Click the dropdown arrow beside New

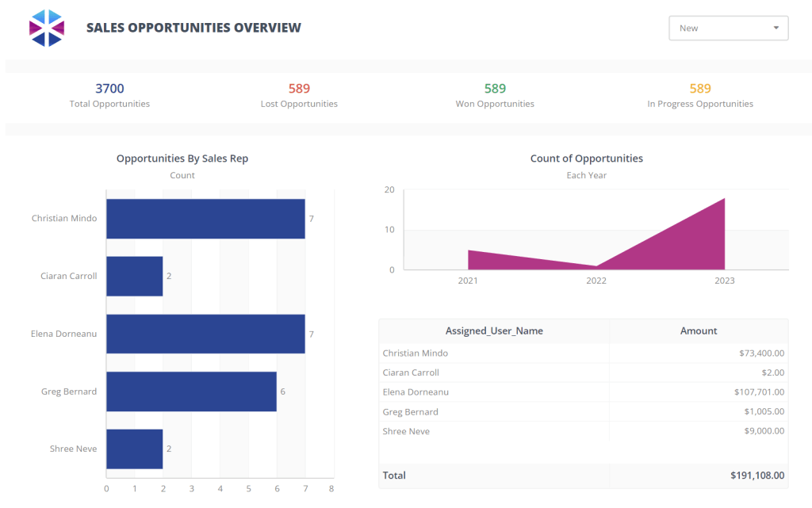click(x=776, y=28)
